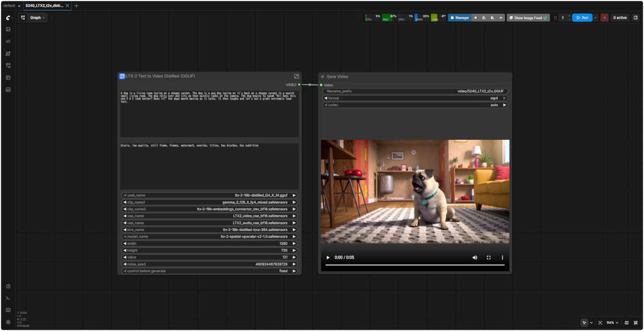Toggle the Save Video node collapse dot
Viewport: 644px width, 331px height.
[x=323, y=76]
